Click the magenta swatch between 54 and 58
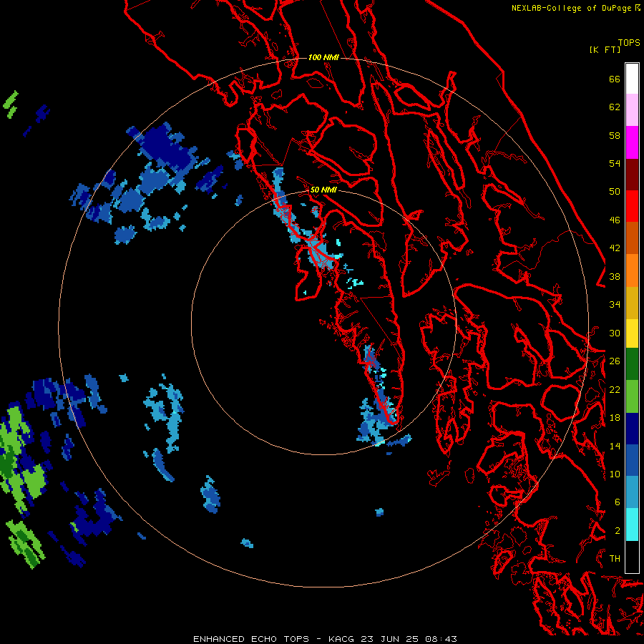This screenshot has height=644, width=644. (632, 142)
